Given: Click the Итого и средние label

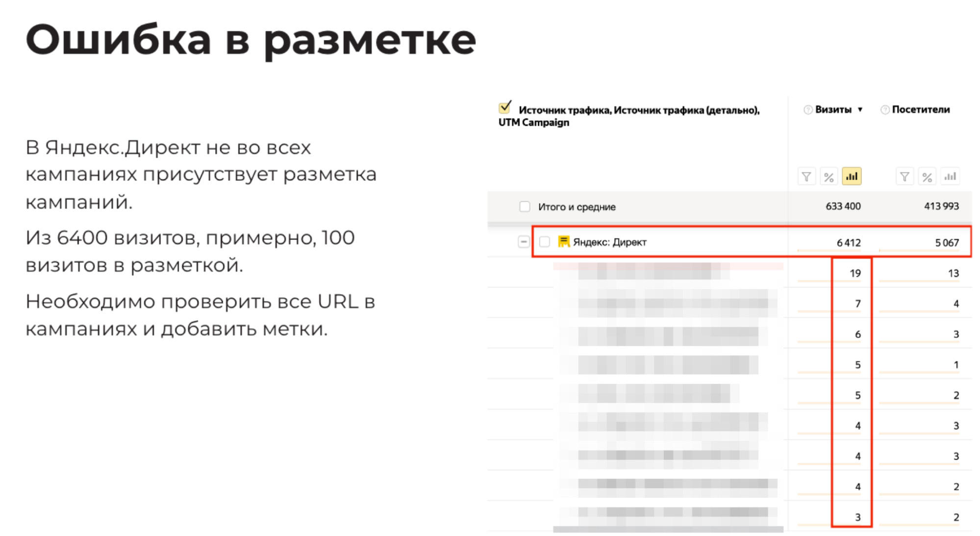Looking at the screenshot, I should click(577, 207).
